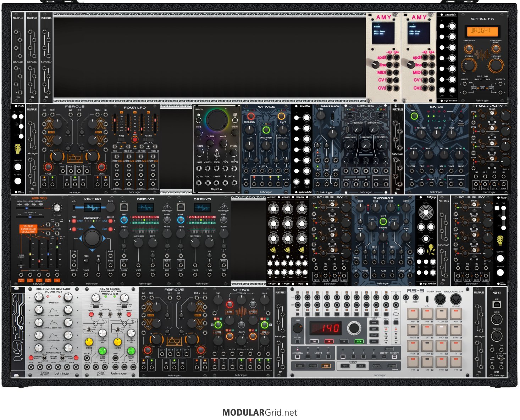Click the data encoder wheel on RS-9
This screenshot has height=420, width=520.
point(354,328)
